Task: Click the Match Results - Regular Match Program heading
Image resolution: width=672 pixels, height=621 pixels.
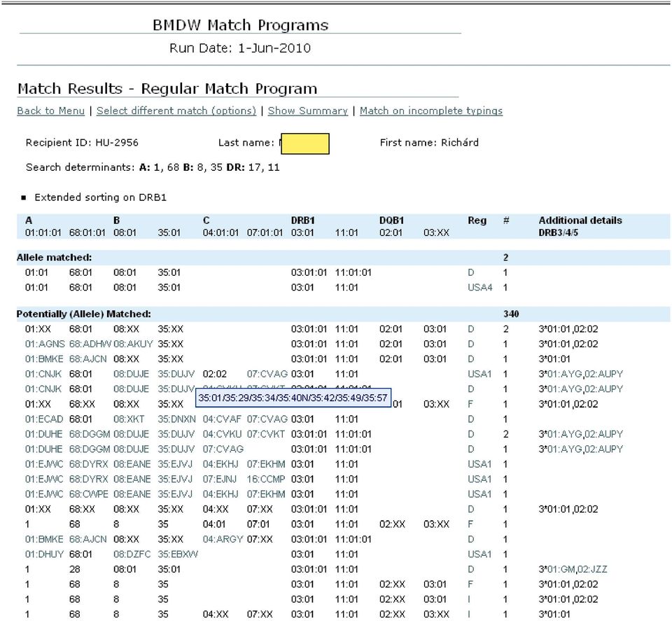Action: tap(167, 88)
